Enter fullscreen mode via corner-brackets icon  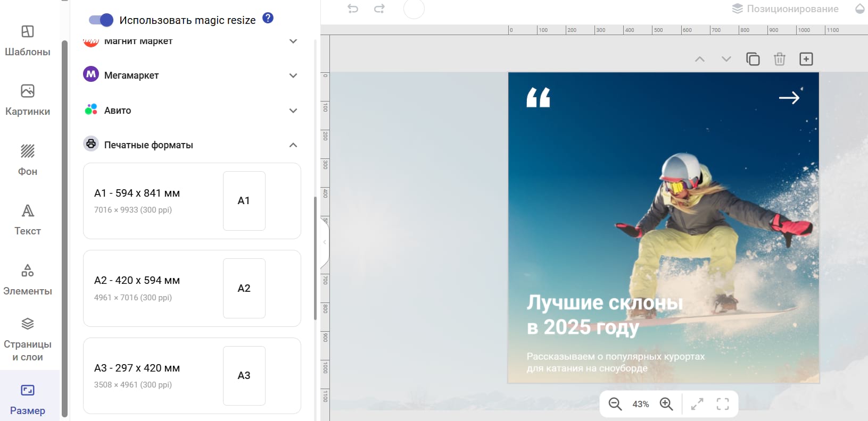pos(722,404)
